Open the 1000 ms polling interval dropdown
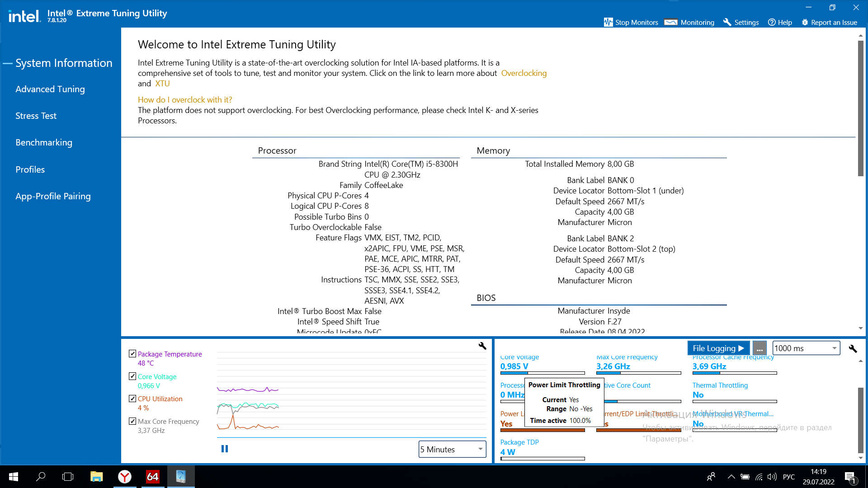This screenshot has height=488, width=868. (x=806, y=348)
